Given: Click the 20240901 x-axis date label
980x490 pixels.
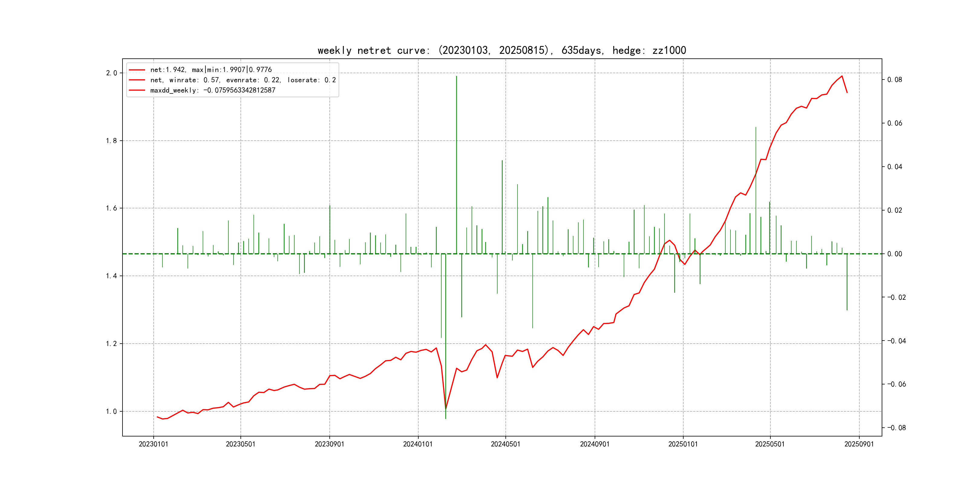Looking at the screenshot, I should point(595,444).
